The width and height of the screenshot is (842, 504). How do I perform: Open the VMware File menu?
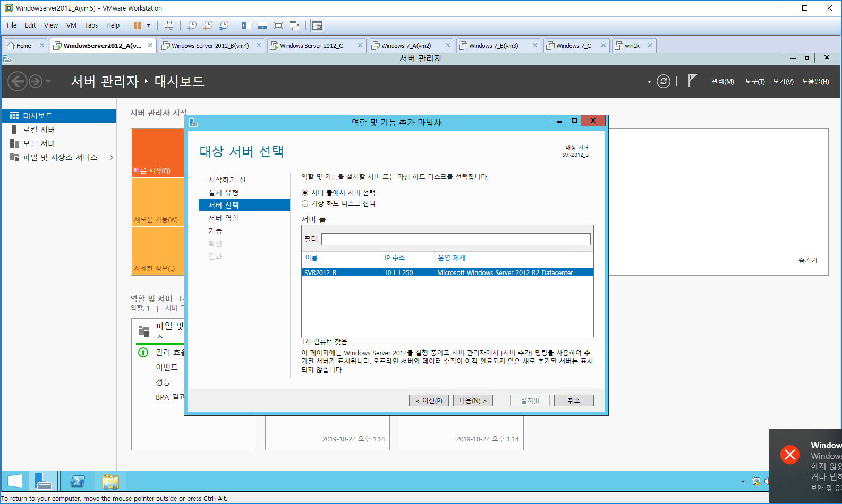click(12, 25)
